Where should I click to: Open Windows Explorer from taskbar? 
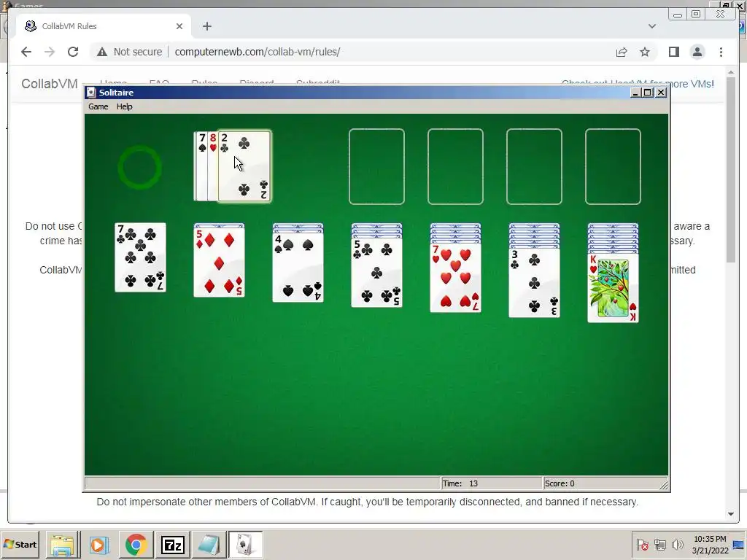pos(63,545)
